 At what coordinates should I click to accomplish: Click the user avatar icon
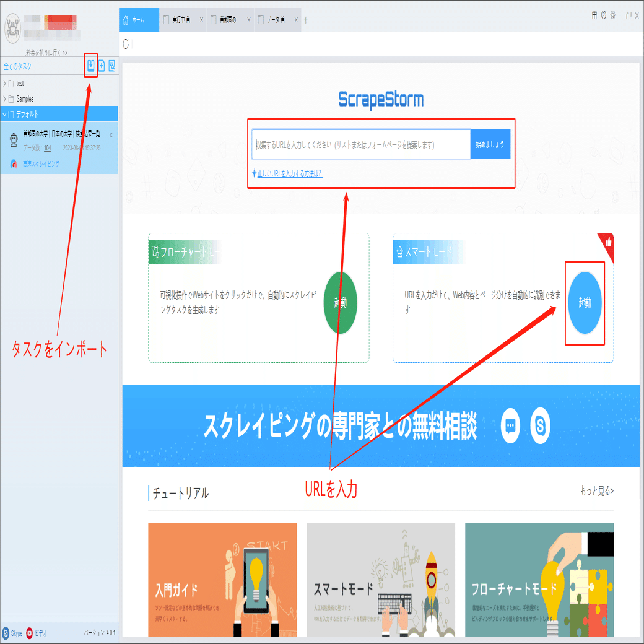click(12, 28)
